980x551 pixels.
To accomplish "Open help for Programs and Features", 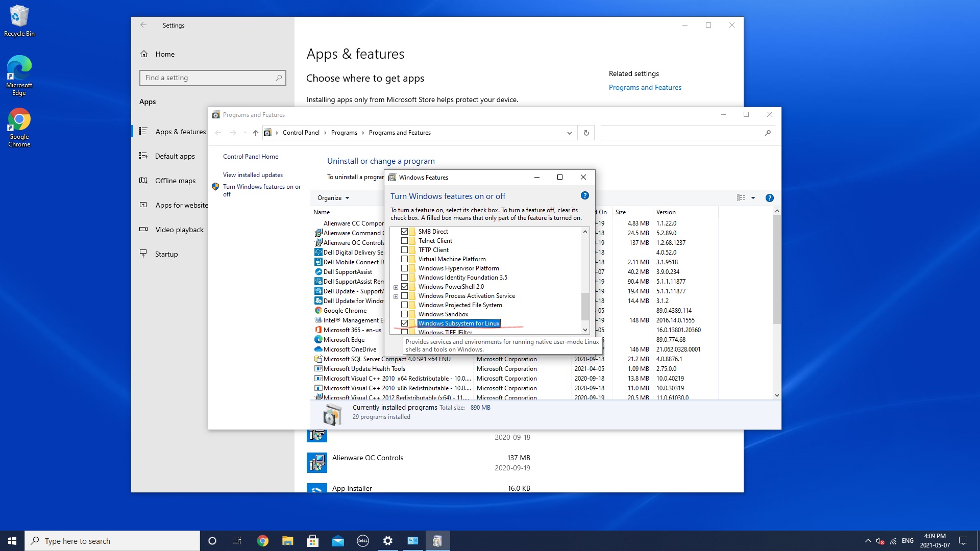I will tap(770, 198).
